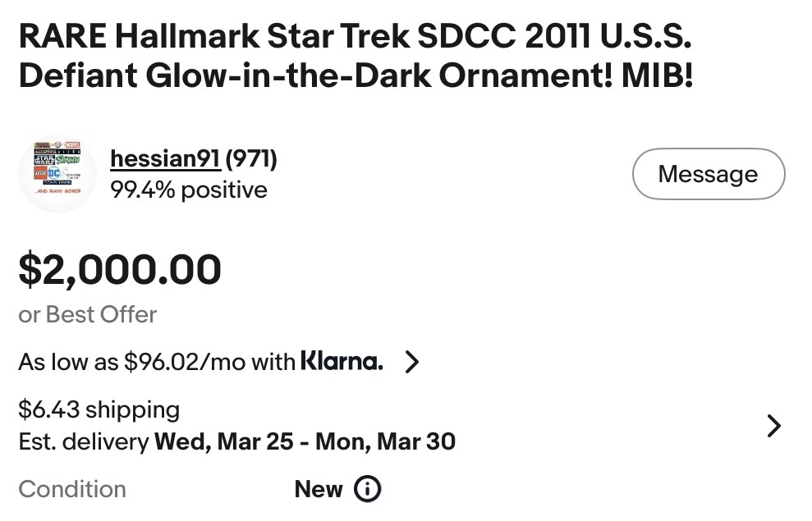This screenshot has height=521, width=812.
Task: Select the $2,000.00 price
Action: click(120, 270)
